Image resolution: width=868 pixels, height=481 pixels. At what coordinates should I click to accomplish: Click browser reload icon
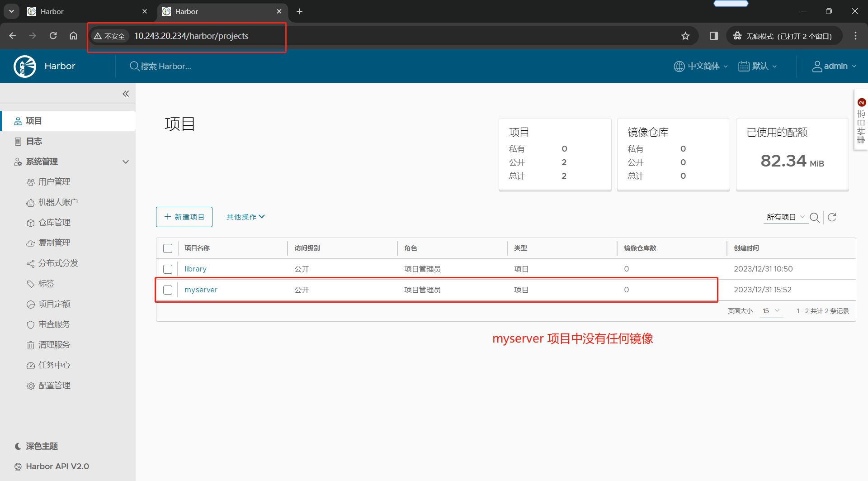pos(53,36)
